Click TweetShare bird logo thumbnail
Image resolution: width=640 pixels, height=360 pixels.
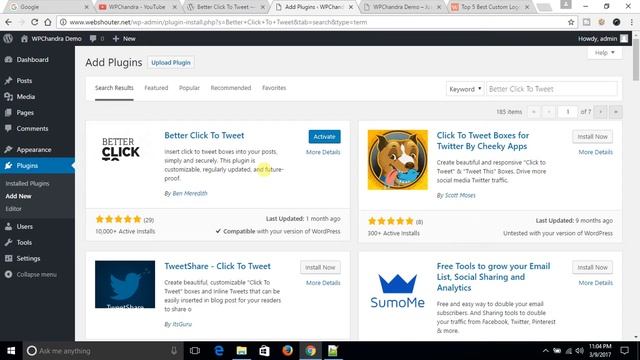point(125,284)
